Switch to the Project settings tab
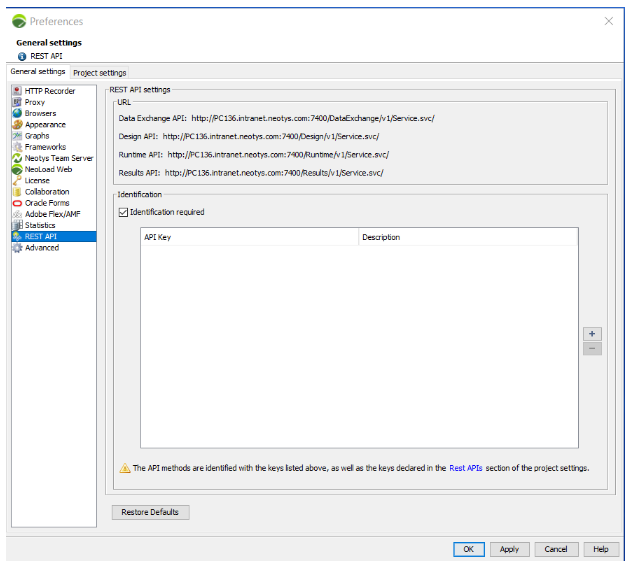This screenshot has width=632, height=564. pyautogui.click(x=99, y=73)
